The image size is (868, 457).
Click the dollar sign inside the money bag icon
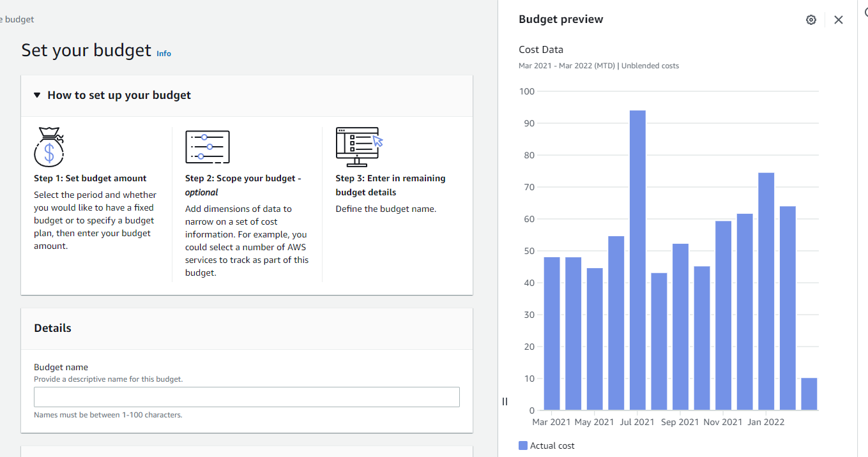(x=48, y=153)
